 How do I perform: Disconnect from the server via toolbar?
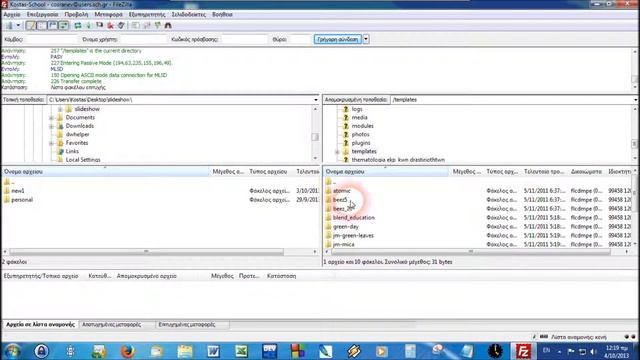[110, 25]
